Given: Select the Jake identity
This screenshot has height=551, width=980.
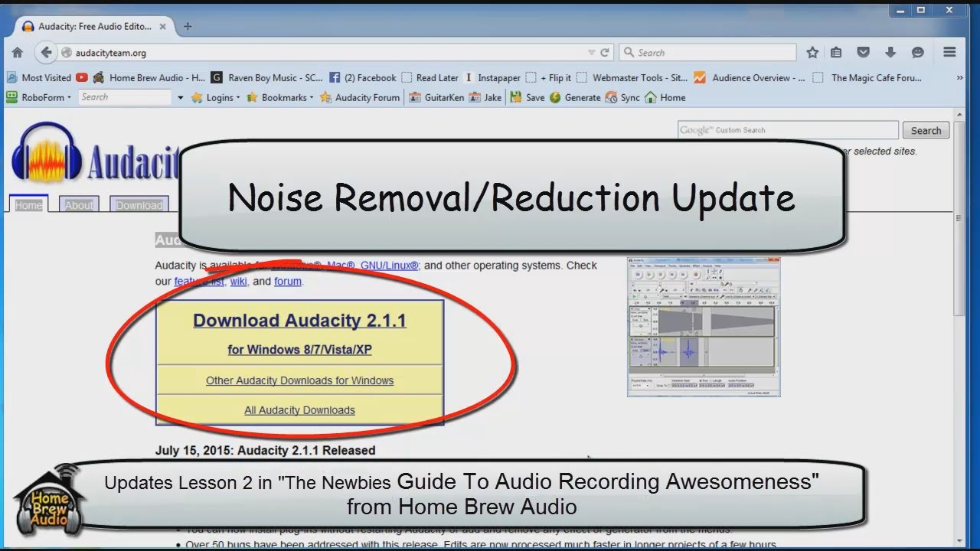Looking at the screenshot, I should click(x=485, y=97).
